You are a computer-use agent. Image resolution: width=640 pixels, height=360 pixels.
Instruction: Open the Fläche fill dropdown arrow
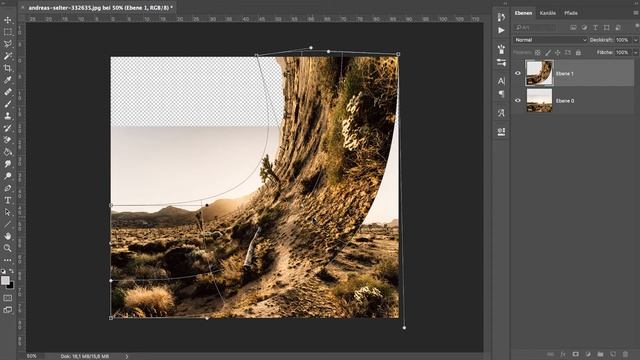click(x=636, y=53)
